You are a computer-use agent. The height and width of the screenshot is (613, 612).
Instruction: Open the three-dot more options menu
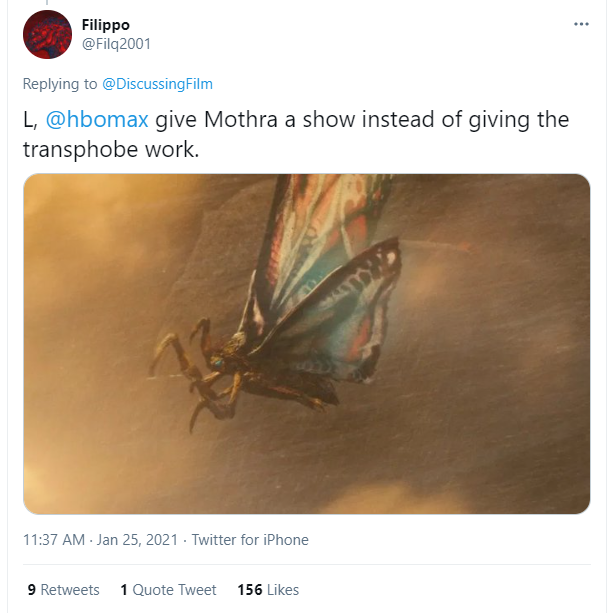coord(581,23)
